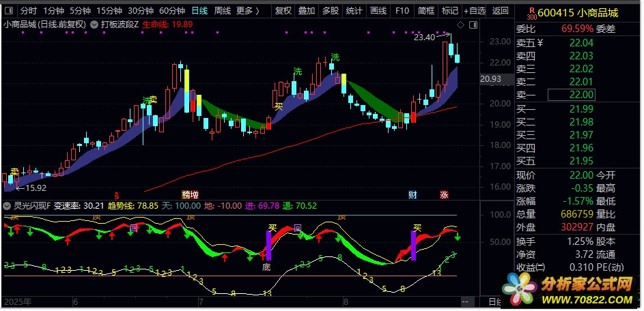This screenshot has width=644, height=311.
Task: Click the 洗 signal near the August peak
Action: (x=335, y=57)
